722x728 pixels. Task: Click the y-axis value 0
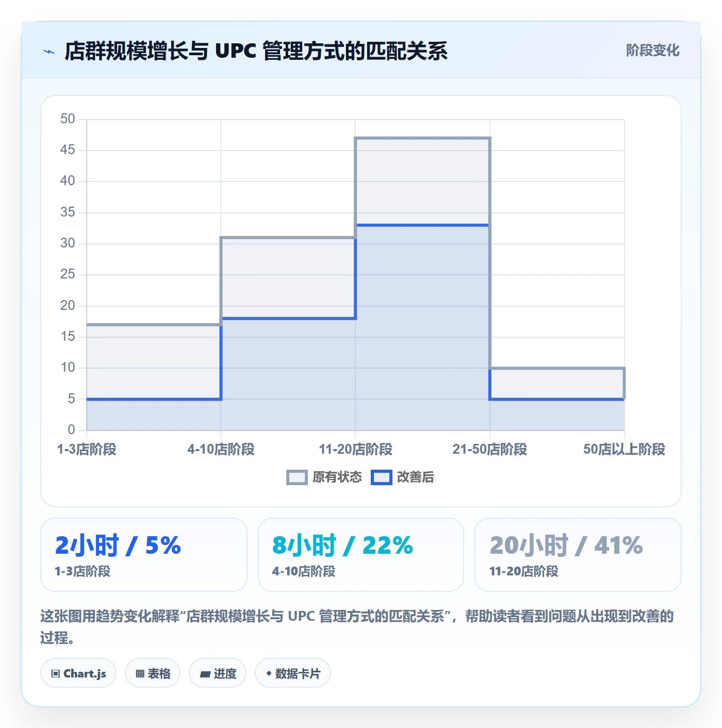(71, 429)
